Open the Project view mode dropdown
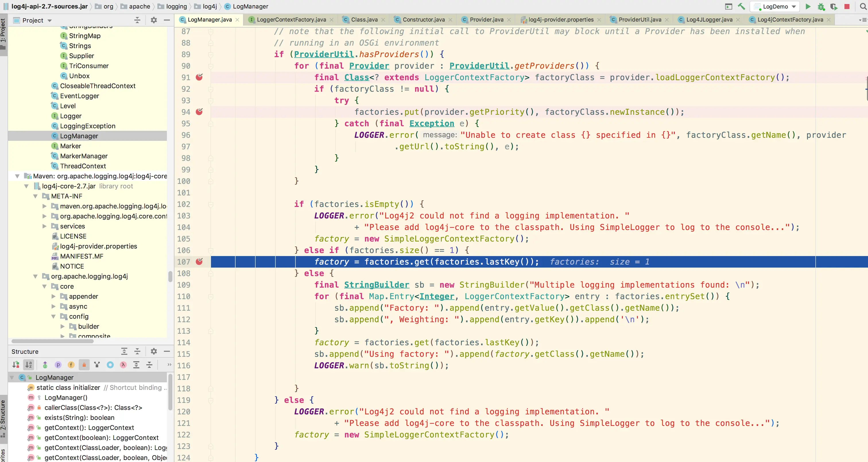This screenshot has width=868, height=462. coord(32,20)
